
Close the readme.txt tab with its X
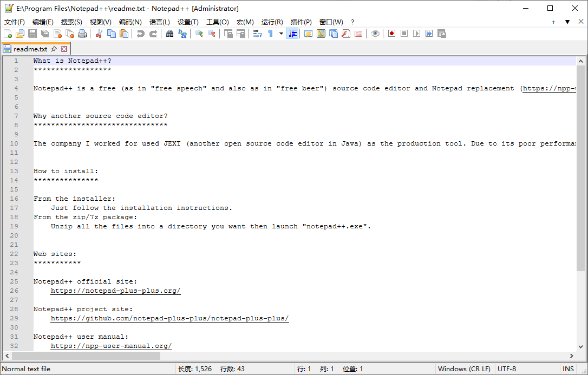click(x=64, y=49)
